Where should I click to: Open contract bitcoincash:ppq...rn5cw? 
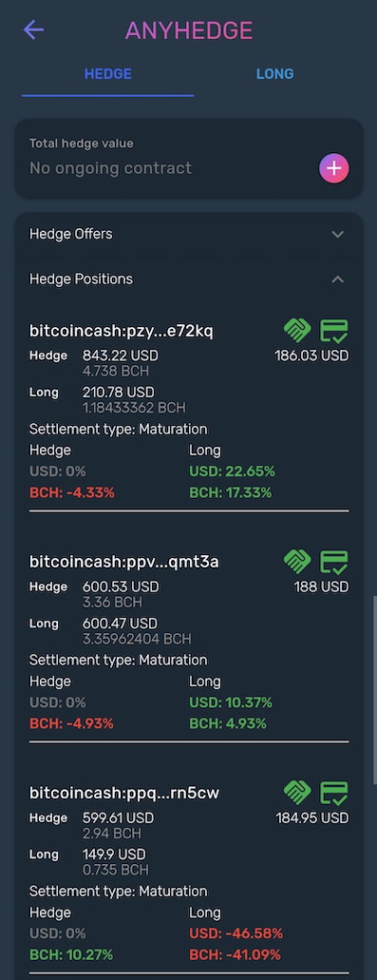coord(124,793)
